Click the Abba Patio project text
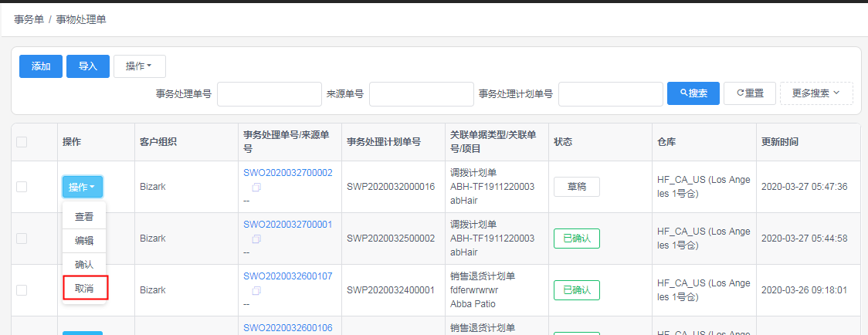868x335 pixels. coord(473,304)
